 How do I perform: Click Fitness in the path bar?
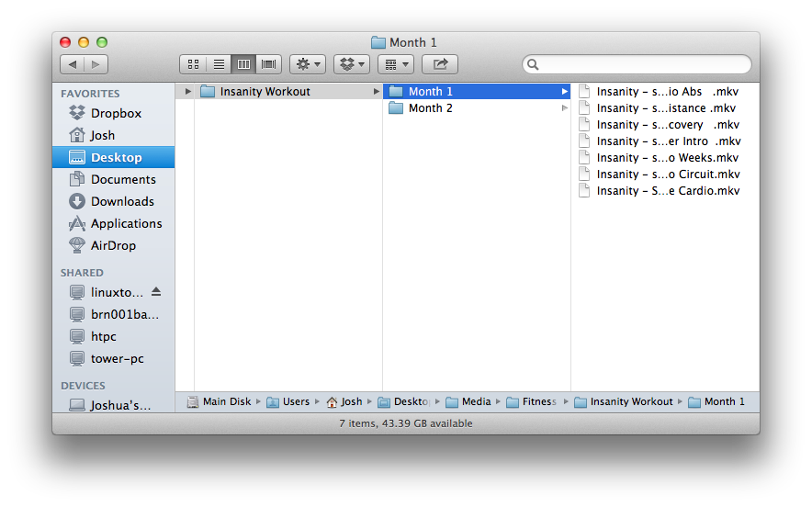point(532,402)
